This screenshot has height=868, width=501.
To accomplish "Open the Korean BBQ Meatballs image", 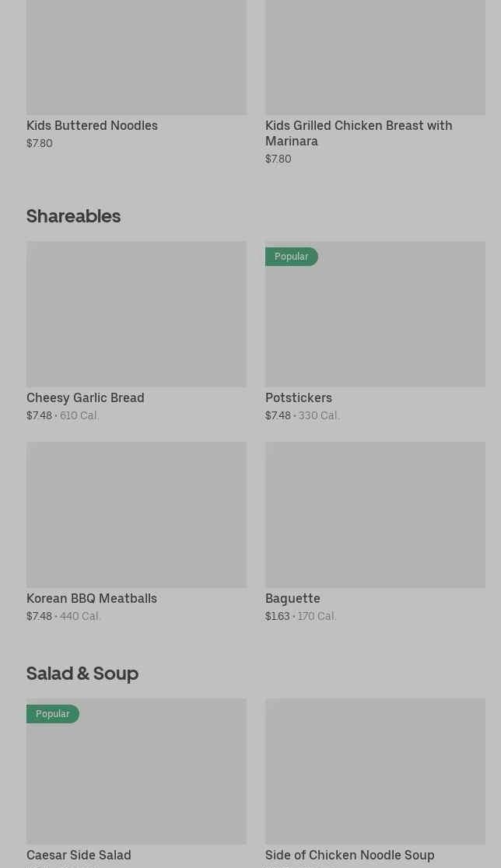I will point(136,515).
